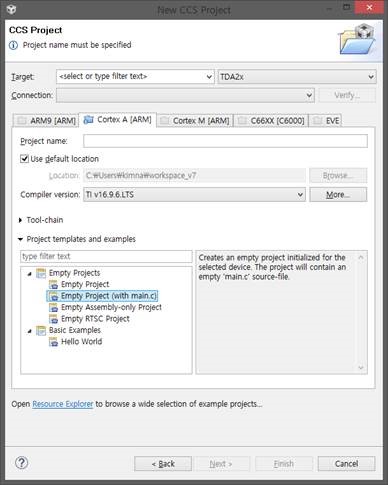Collapse the Empty Projects tree node

tap(29, 274)
